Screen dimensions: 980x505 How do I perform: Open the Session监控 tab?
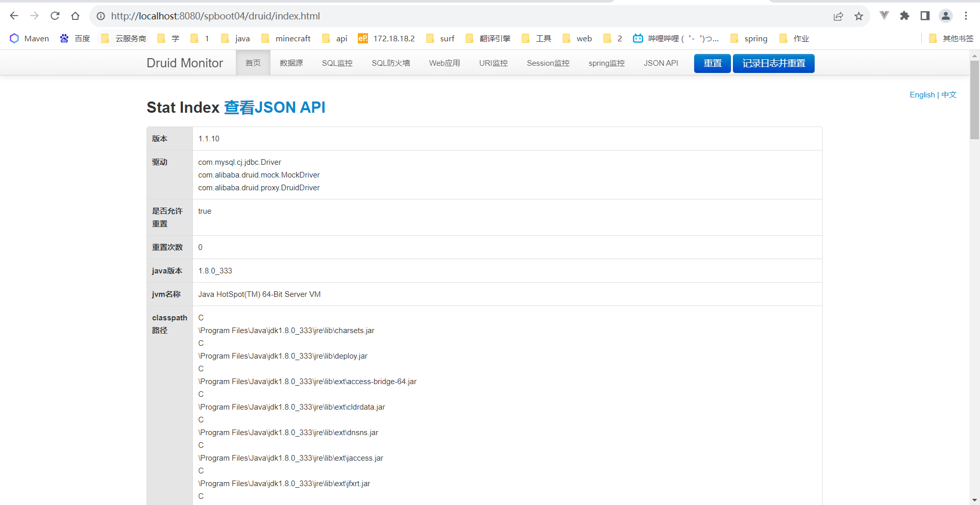point(548,63)
